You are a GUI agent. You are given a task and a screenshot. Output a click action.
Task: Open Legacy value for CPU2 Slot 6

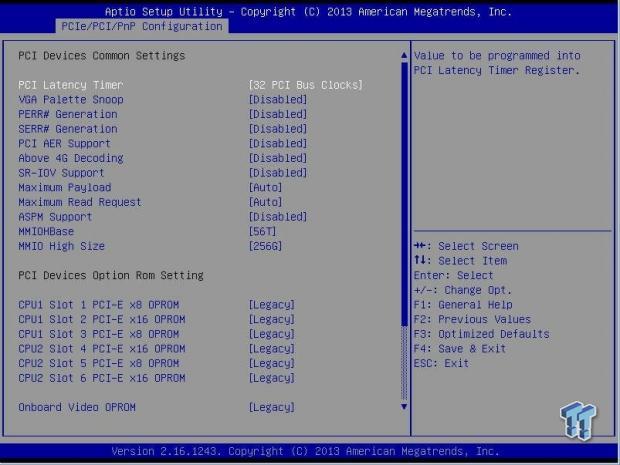[272, 378]
